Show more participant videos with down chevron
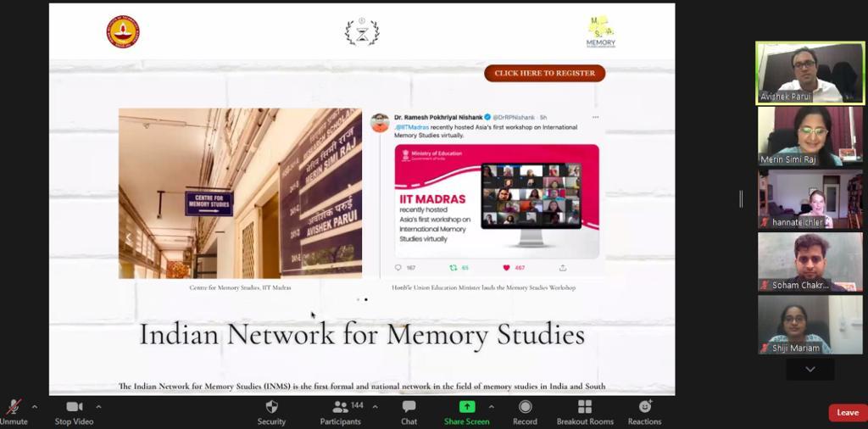The image size is (868, 429). [810, 369]
